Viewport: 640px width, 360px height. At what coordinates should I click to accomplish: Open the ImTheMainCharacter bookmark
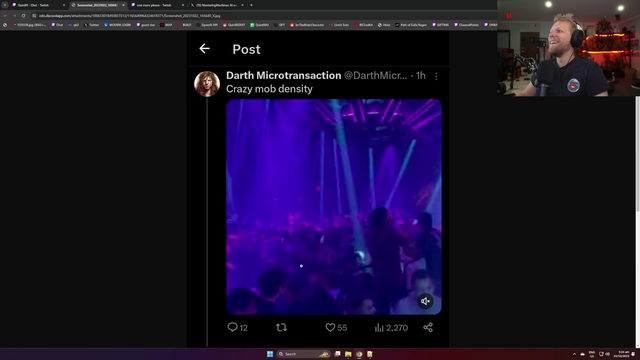(x=306, y=25)
